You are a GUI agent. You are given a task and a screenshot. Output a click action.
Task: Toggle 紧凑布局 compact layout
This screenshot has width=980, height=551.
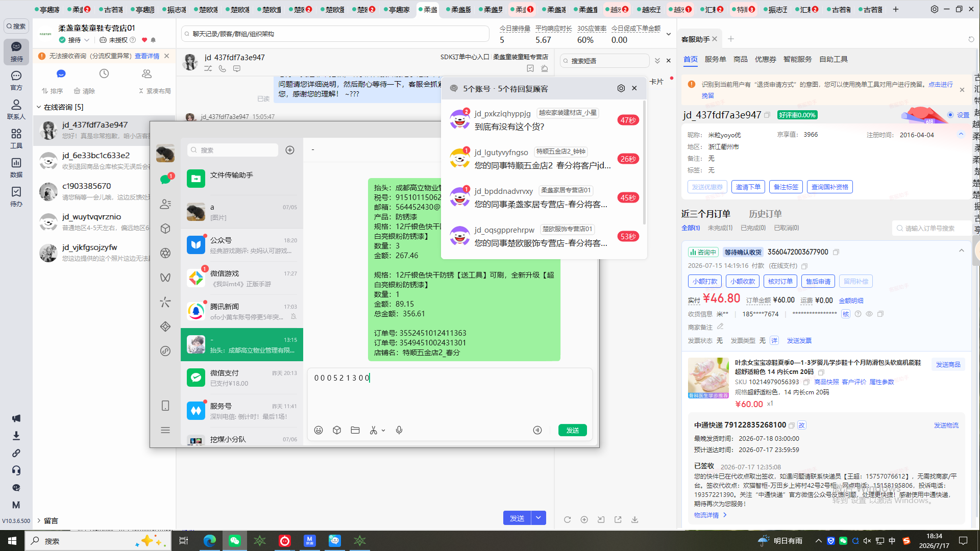coord(155,91)
